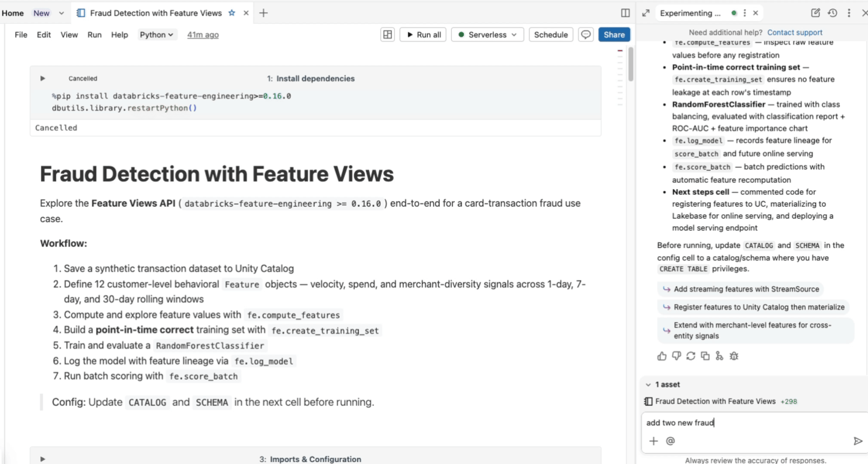Open the cell layout grid icon
Screen dimensions: 868x464
coord(387,35)
